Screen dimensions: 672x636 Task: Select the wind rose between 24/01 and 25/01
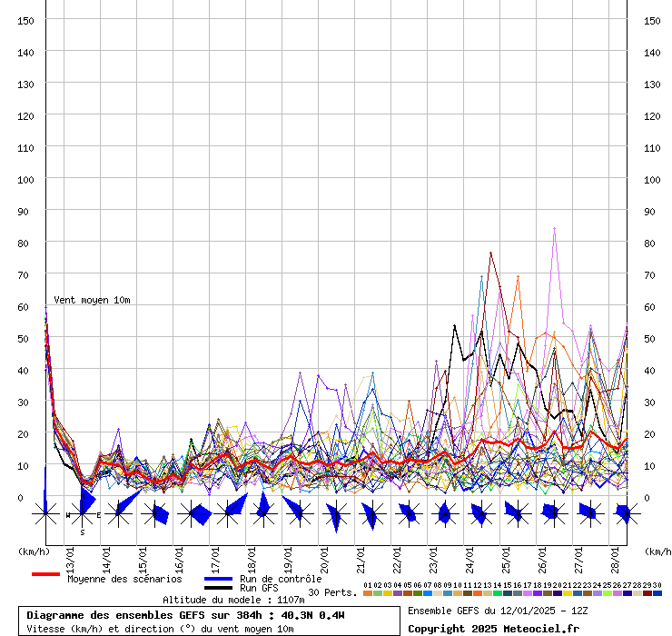tap(479, 514)
